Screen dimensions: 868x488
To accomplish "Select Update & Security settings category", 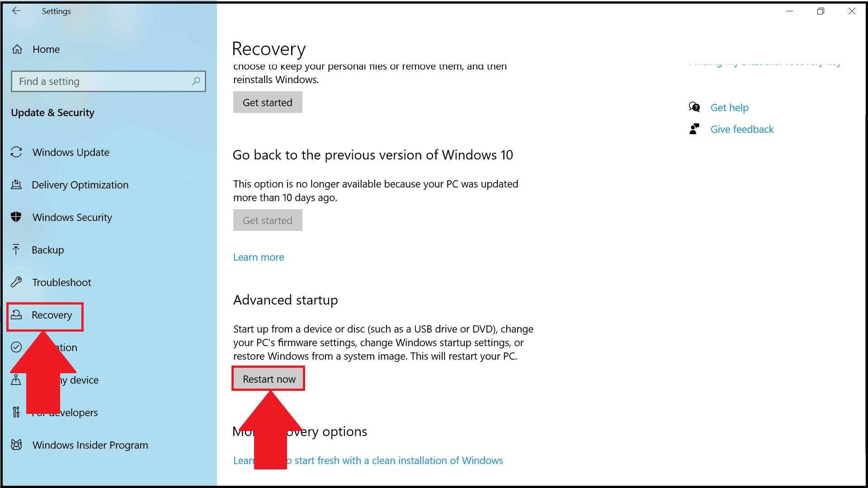I will 54,112.
